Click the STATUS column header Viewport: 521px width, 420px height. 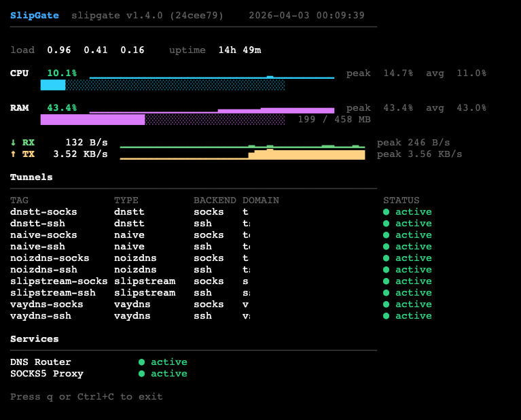pos(401,200)
